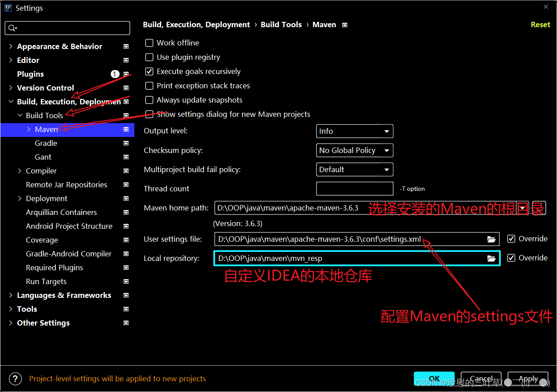Click project-level icon beside Remote Jar Repositories
This screenshot has width=557, height=392.
[126, 185]
